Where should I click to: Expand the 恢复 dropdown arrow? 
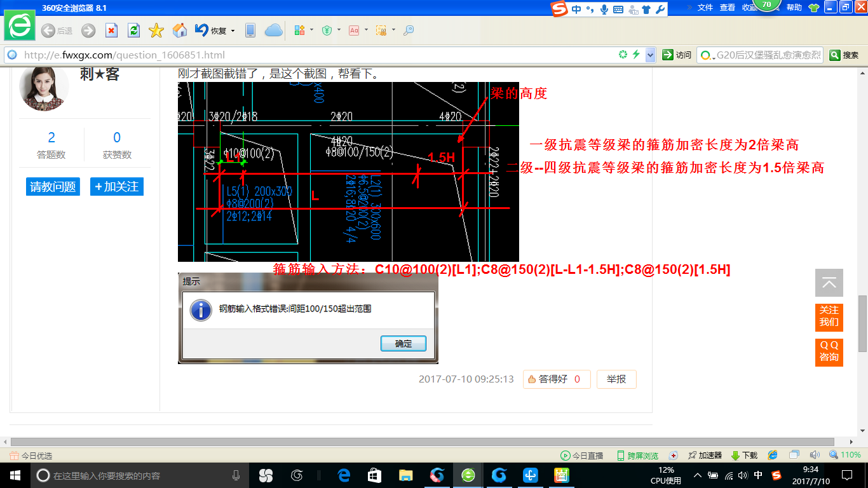pos(233,30)
